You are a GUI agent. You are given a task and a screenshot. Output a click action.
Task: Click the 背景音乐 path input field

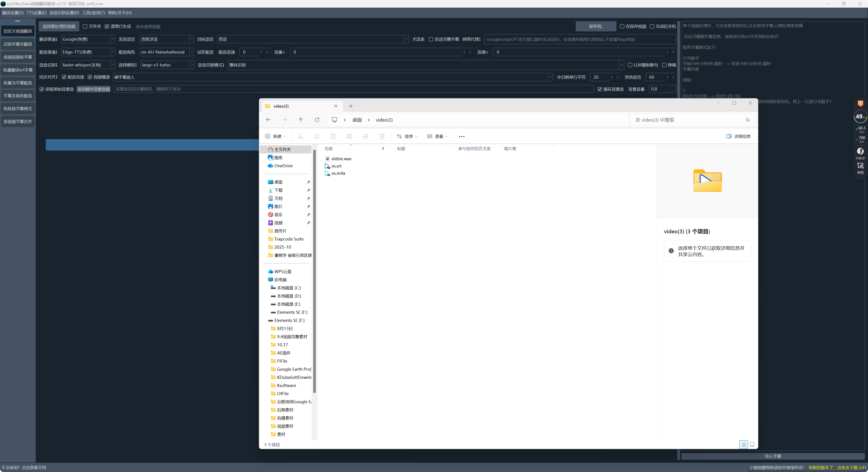coord(353,89)
